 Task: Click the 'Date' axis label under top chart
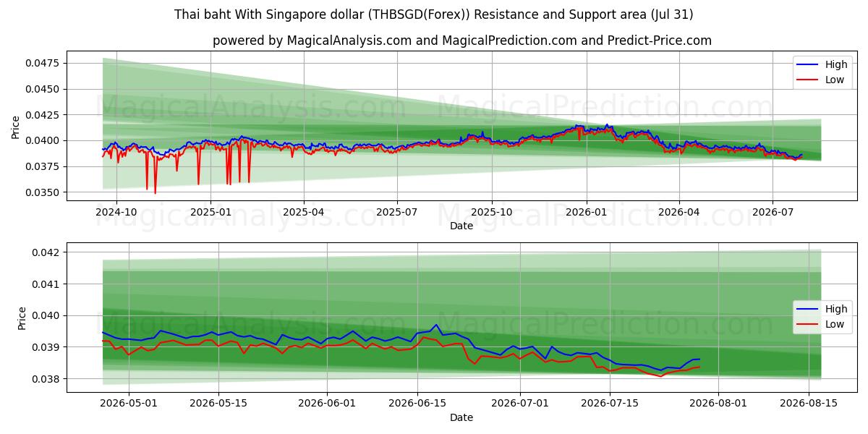pos(461,226)
